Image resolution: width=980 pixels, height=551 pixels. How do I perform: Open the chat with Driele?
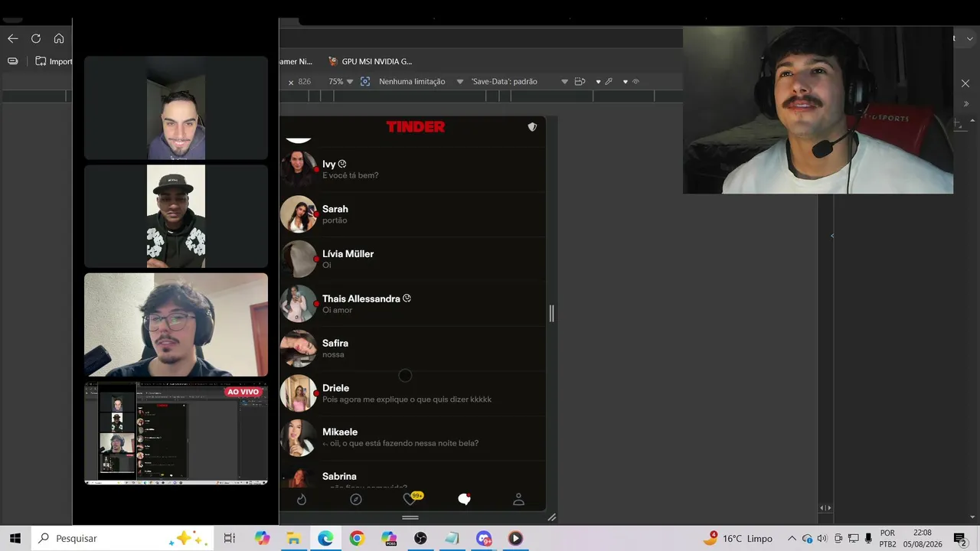[413, 393]
